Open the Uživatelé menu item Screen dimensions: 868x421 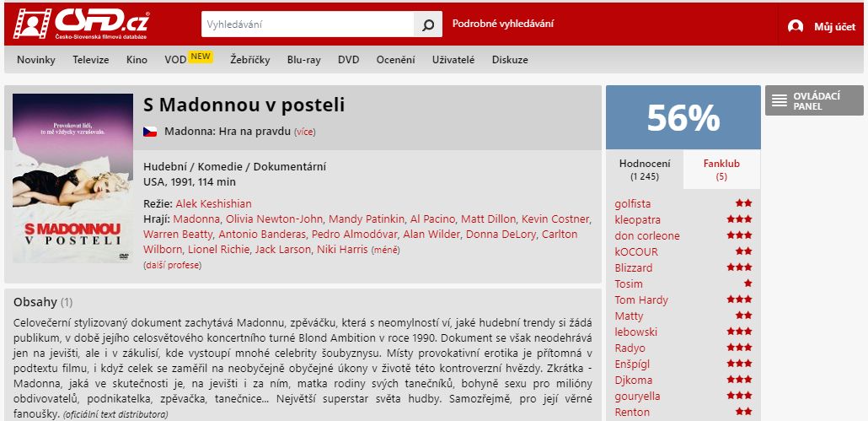click(x=453, y=60)
